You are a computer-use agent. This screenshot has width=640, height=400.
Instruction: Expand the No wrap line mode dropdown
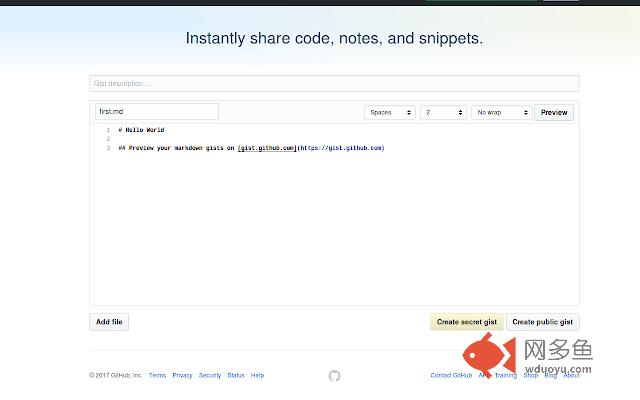(x=502, y=113)
